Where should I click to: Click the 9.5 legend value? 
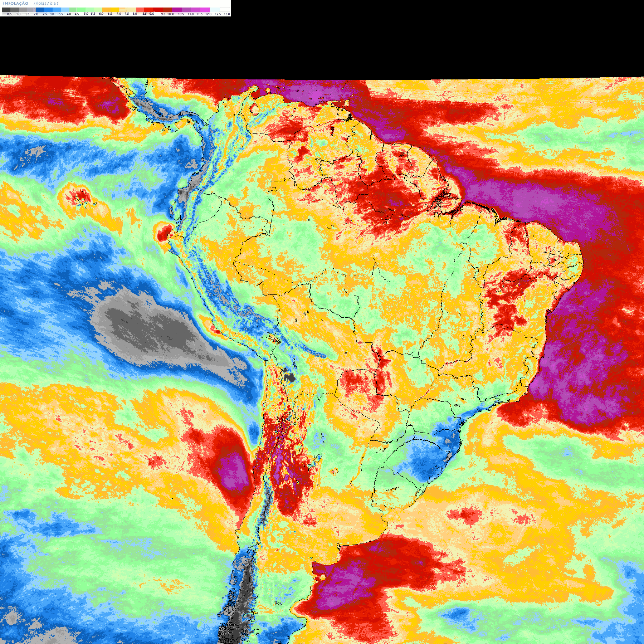pos(163,14)
